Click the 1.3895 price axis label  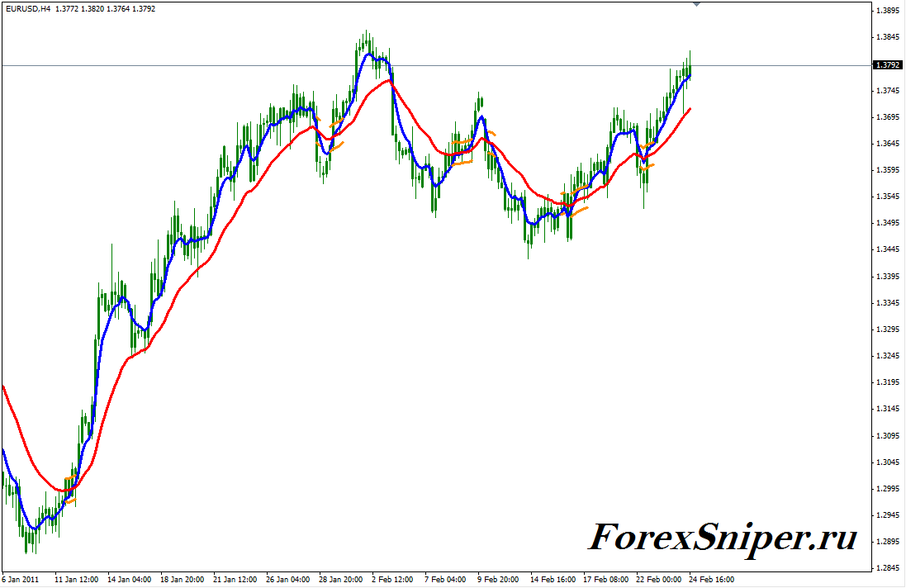[x=887, y=11]
